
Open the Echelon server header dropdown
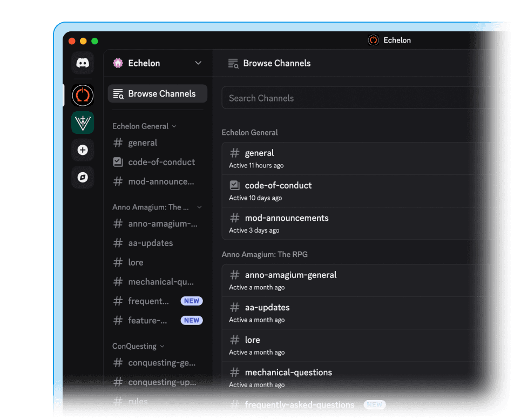pyautogui.click(x=198, y=63)
